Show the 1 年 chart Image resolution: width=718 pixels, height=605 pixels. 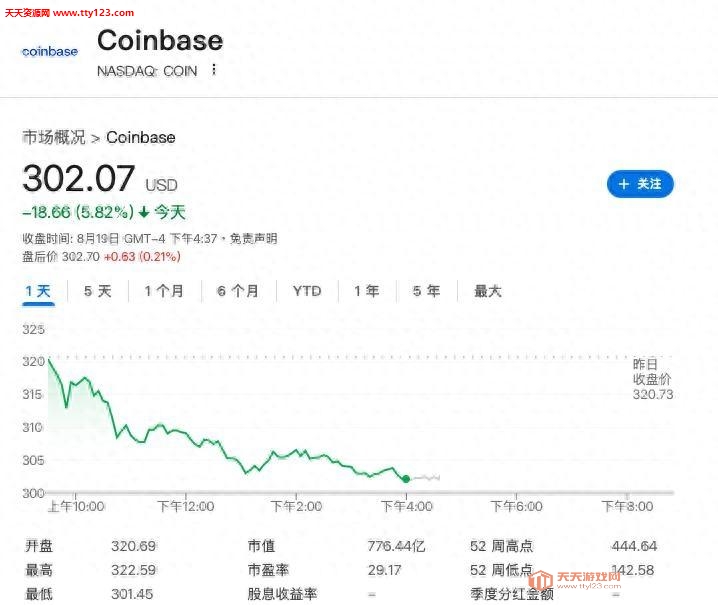366,291
